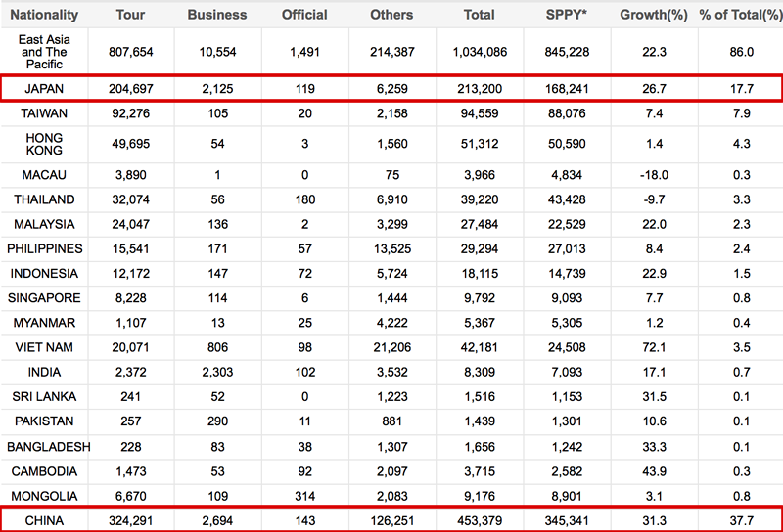The height and width of the screenshot is (532, 783).
Task: Select the SINGAPORE nationality cell
Action: point(44,298)
